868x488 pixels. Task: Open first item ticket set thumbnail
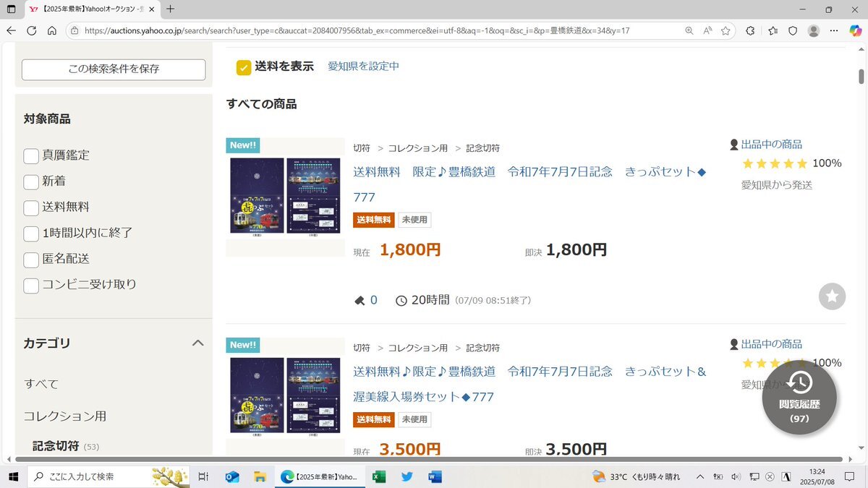[285, 197]
